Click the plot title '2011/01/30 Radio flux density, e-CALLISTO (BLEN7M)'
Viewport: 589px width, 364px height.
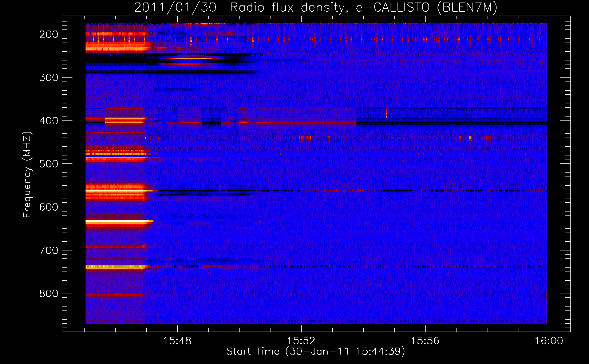tap(316, 7)
